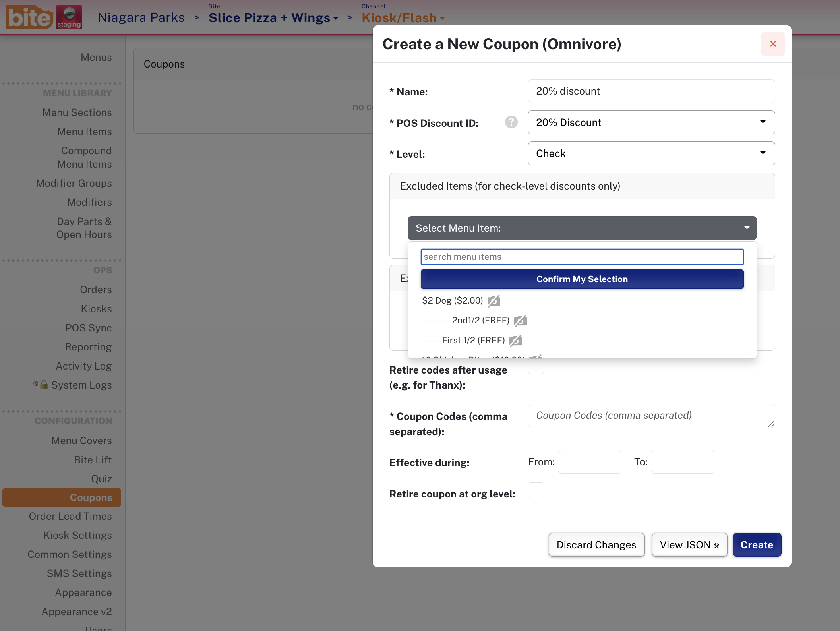
Task: Select ------First 1/2 (FREE) menu item
Action: 463,340
